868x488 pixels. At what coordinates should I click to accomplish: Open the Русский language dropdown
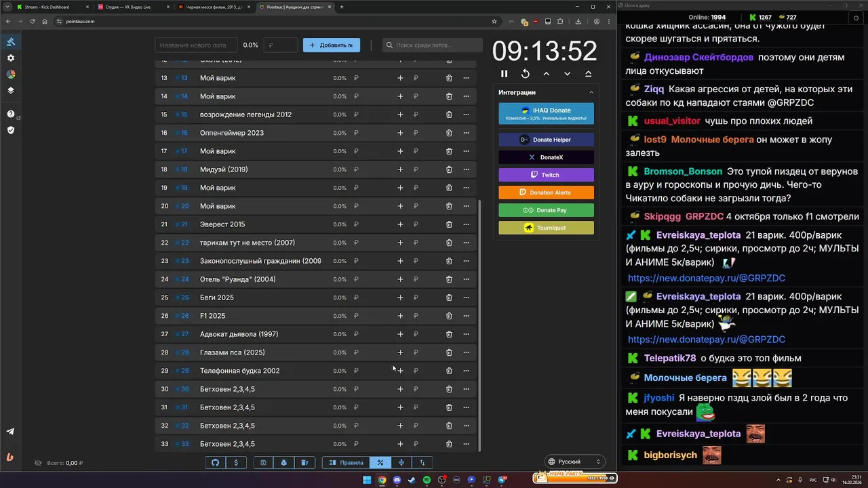point(575,462)
